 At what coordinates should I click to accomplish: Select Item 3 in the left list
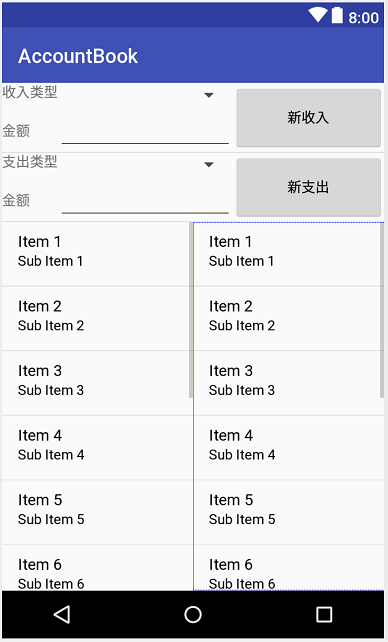click(x=97, y=383)
